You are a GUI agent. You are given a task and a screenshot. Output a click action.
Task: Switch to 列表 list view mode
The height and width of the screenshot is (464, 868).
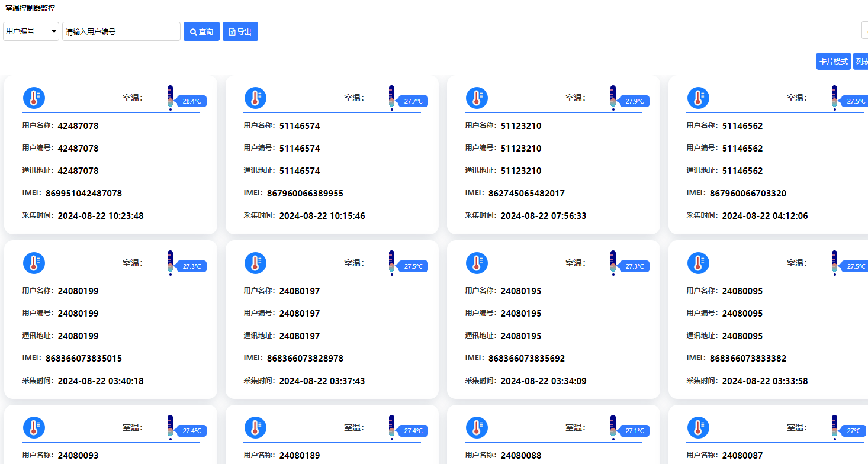(861, 62)
